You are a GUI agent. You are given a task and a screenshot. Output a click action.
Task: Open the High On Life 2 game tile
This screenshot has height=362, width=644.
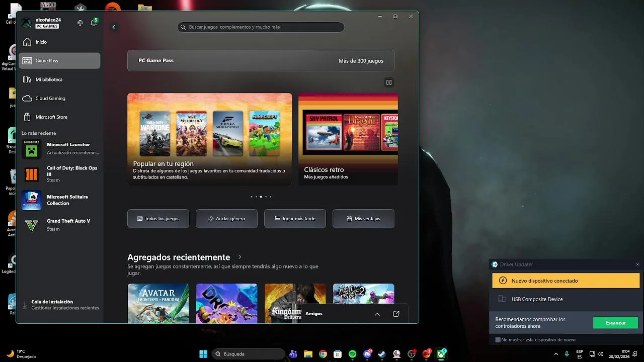click(x=363, y=293)
